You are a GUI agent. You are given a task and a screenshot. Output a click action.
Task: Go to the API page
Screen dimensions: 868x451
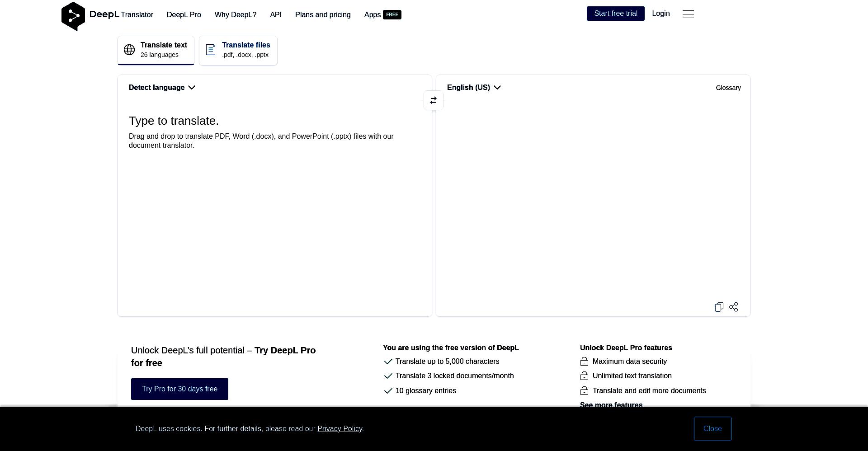tap(276, 15)
